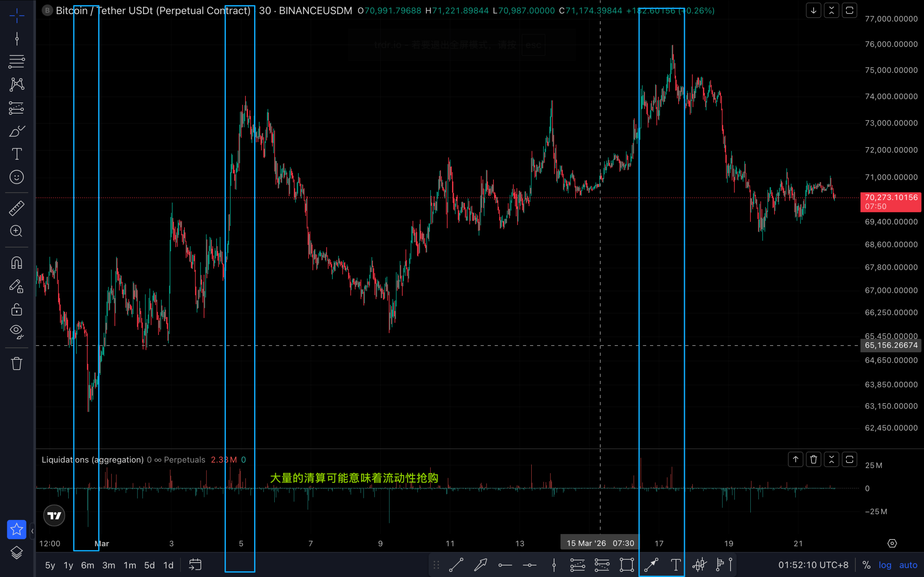Screen dimensions: 924x577
Task: Switch time range to 3m
Action: coord(108,565)
